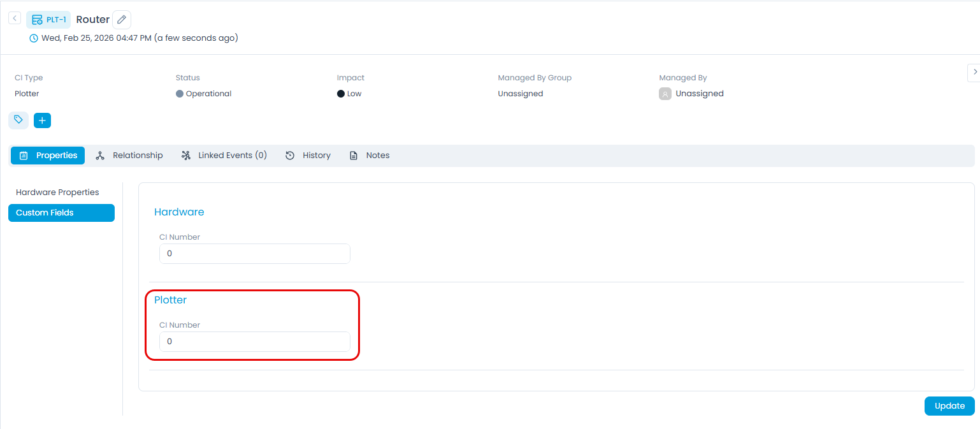
Task: Open the Impact Low dropdown
Action: coord(354,94)
